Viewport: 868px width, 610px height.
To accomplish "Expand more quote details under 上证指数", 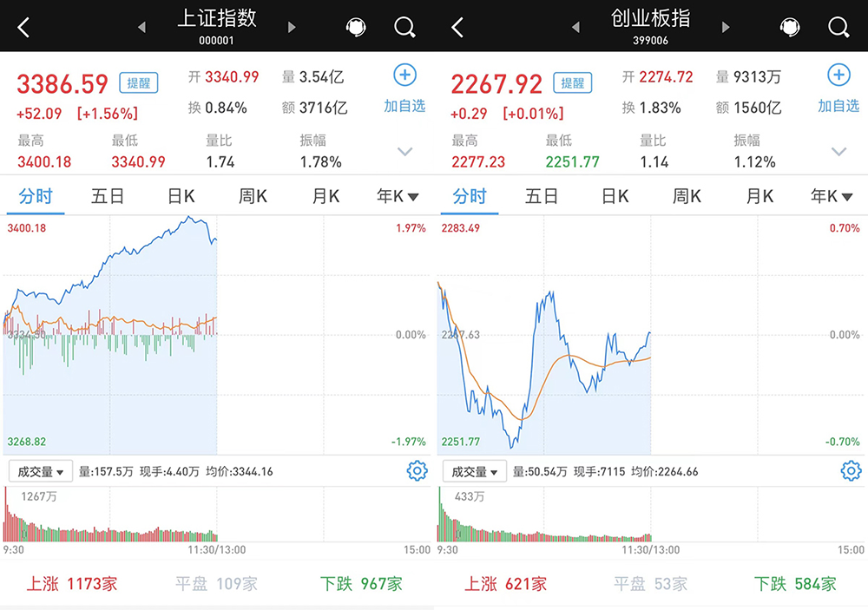I will click(x=404, y=152).
